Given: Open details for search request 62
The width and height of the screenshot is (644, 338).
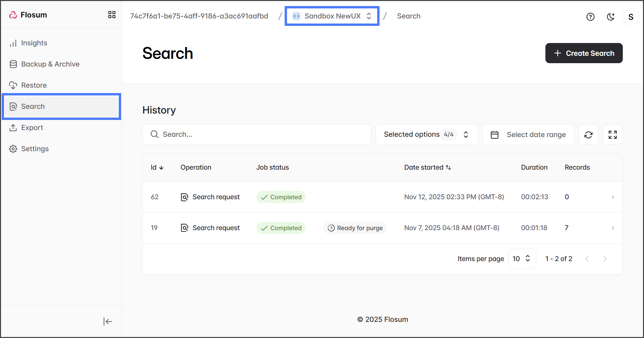Looking at the screenshot, I should [x=612, y=197].
